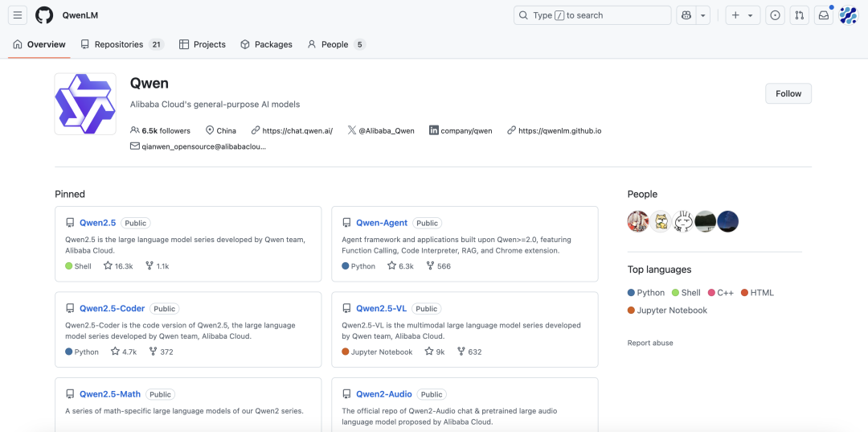Open the @Alibaba_Qwen X profile link
The height and width of the screenshot is (432, 868).
coord(387,130)
